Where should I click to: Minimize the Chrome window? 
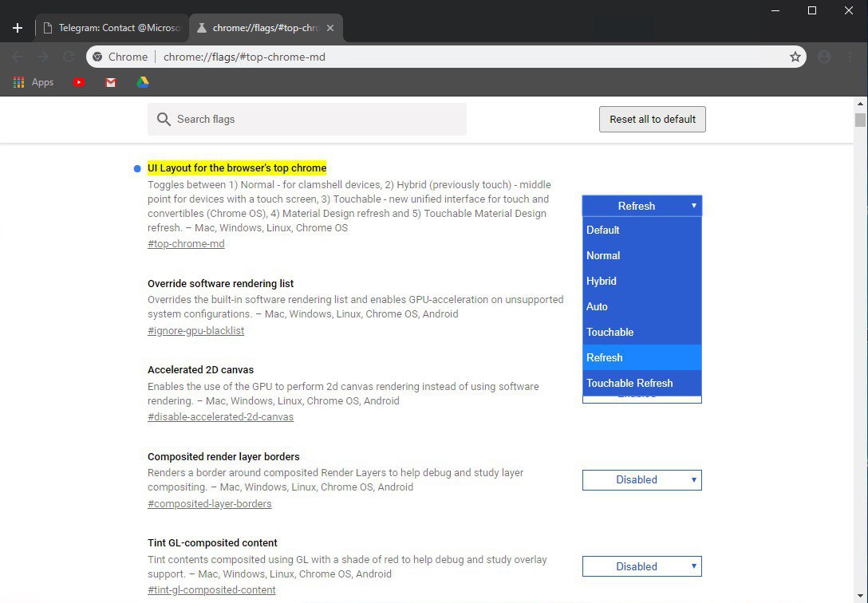coord(775,10)
